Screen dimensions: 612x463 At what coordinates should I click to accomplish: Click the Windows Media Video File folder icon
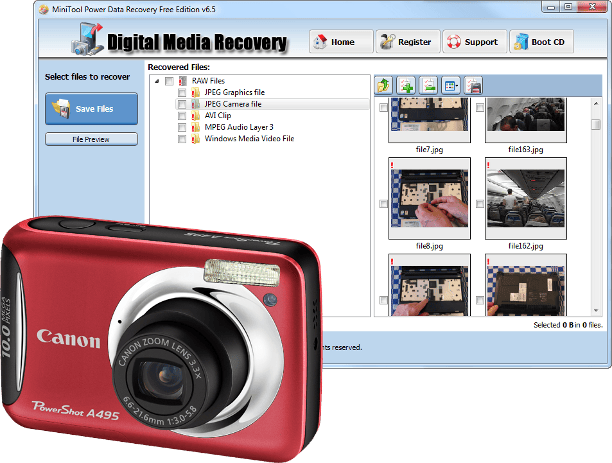(x=196, y=139)
